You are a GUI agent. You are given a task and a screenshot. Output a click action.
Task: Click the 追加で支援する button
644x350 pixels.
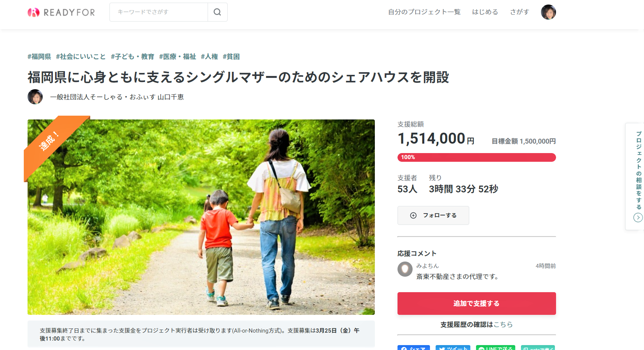[x=477, y=304]
